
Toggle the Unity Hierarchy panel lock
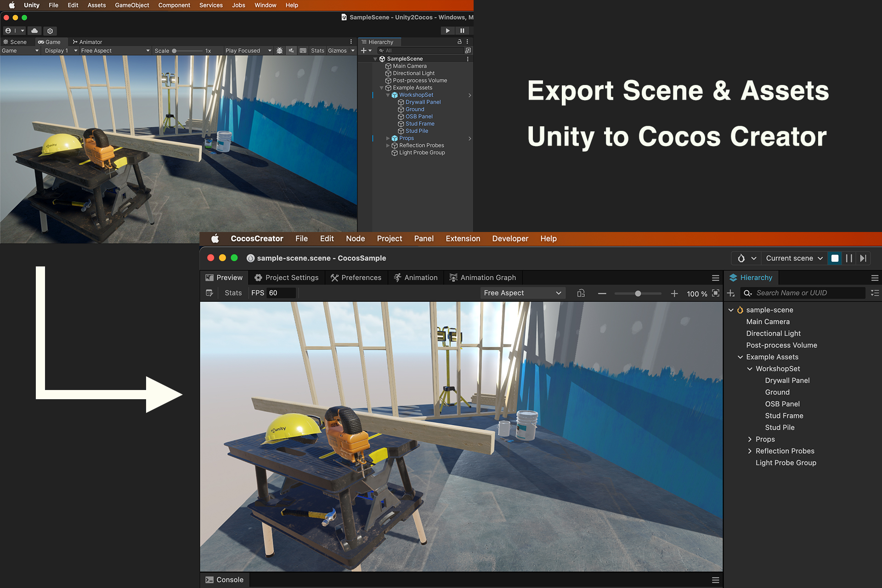459,42
